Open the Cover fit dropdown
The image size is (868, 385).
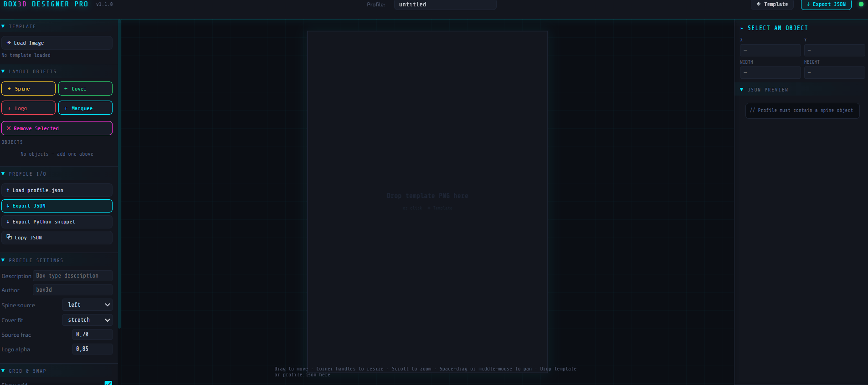(87, 320)
